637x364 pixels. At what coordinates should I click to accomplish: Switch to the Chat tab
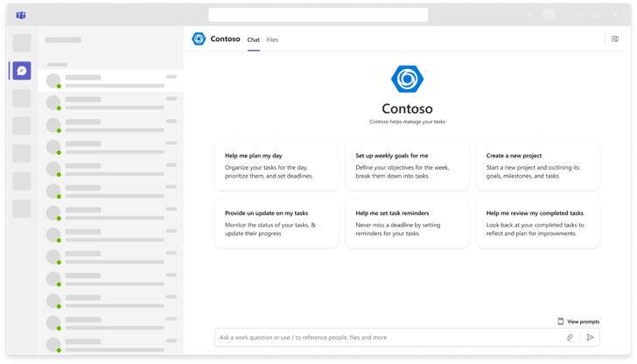point(253,40)
